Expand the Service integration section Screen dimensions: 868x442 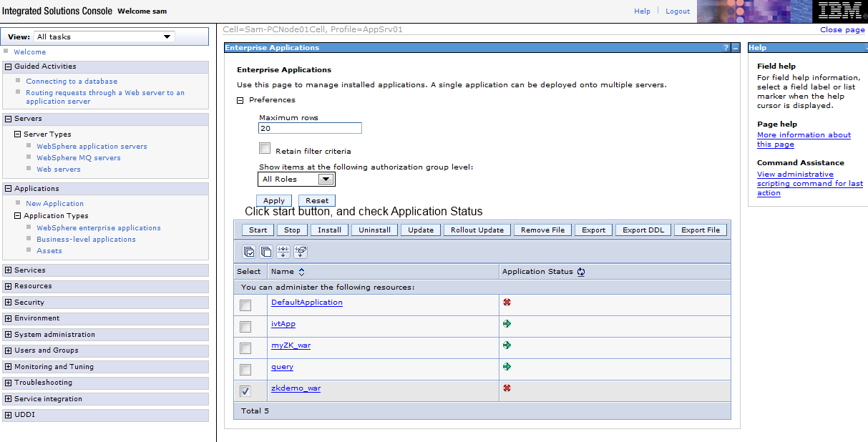[9, 399]
